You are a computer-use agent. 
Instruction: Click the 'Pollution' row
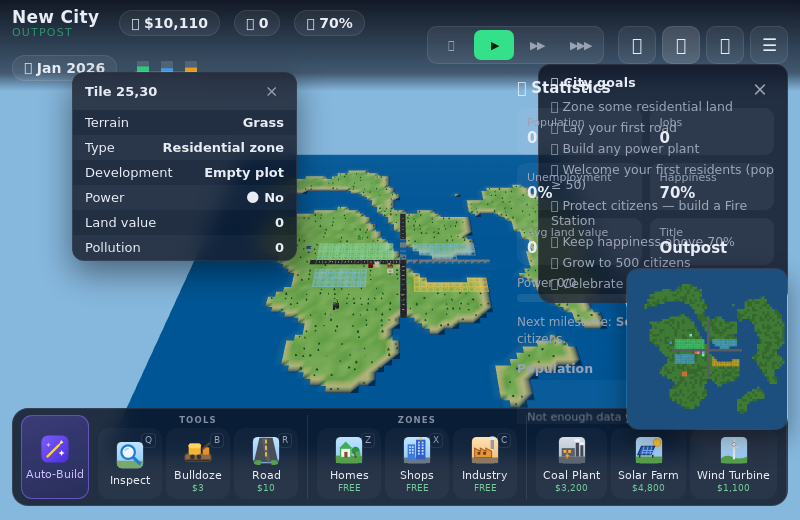[184, 247]
